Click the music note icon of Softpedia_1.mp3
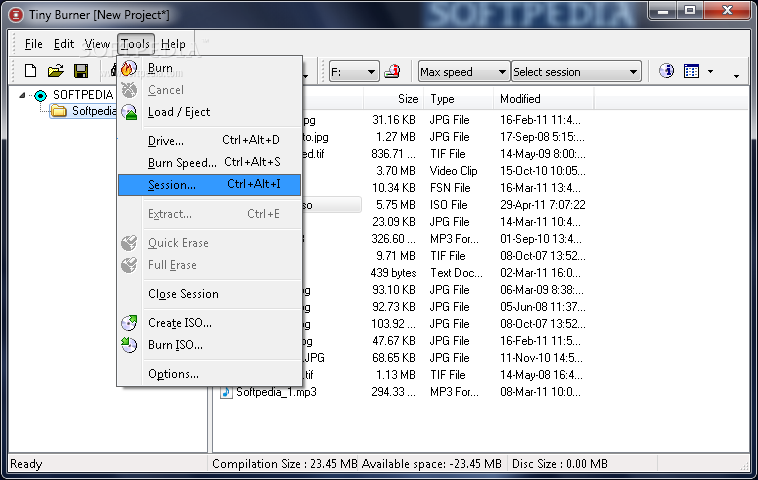The width and height of the screenshot is (758, 480). [226, 392]
